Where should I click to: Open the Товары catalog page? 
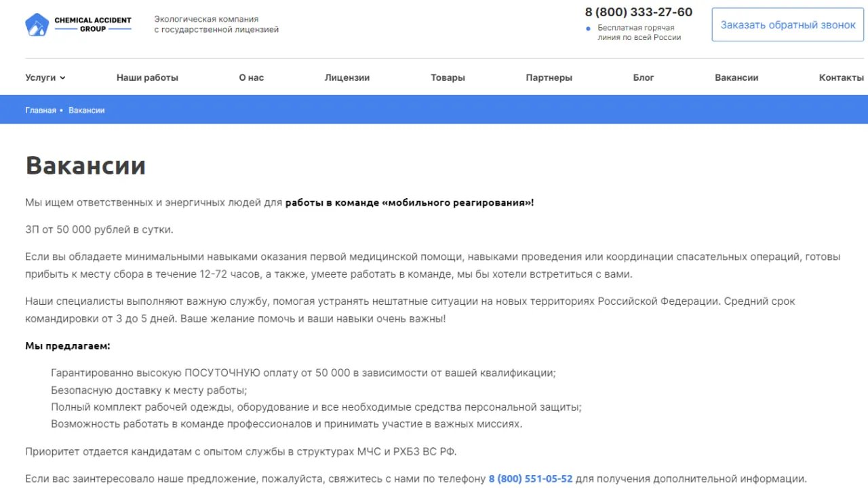(448, 77)
